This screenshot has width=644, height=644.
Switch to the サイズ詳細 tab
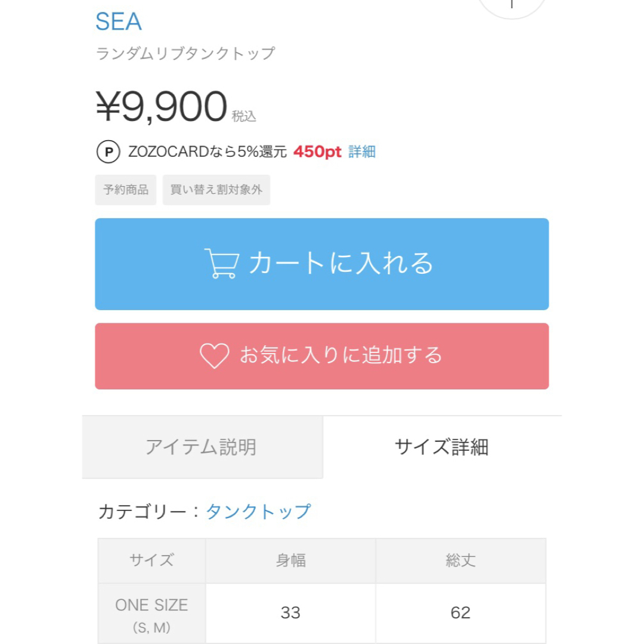click(442, 447)
